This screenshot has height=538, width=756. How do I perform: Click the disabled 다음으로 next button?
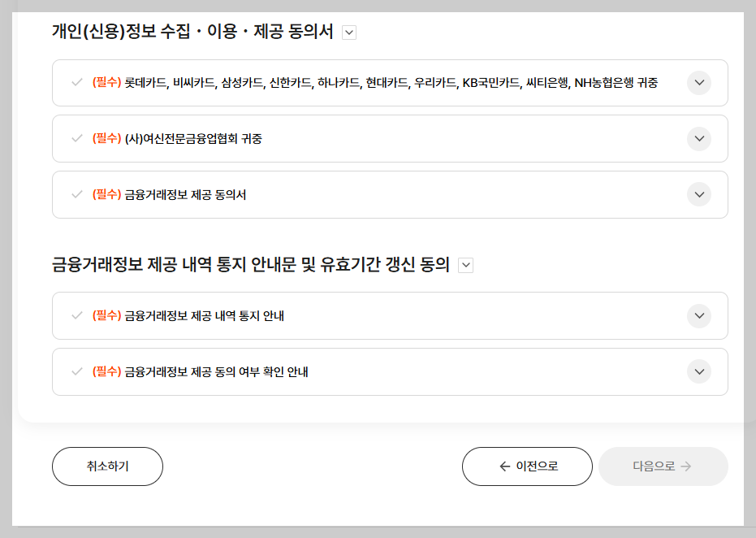tap(663, 466)
